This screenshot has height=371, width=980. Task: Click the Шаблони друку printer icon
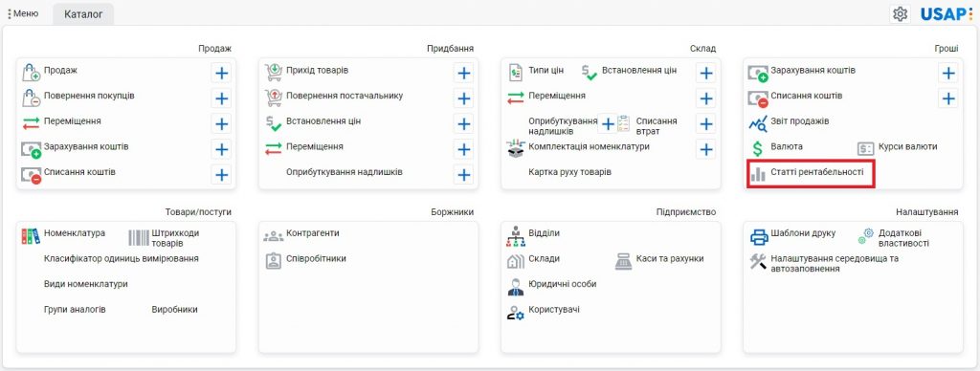point(759,237)
